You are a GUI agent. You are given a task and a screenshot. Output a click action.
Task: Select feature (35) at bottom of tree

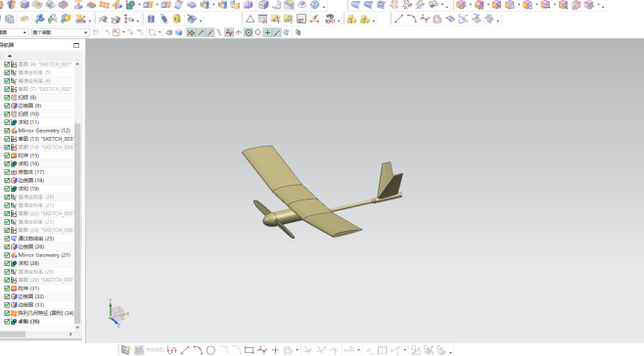point(28,322)
